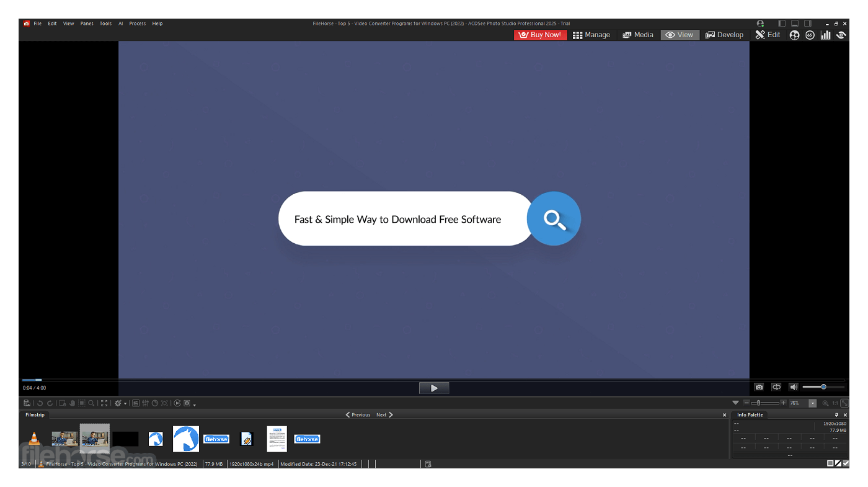
Task: Set zoom to actual size 1:1
Action: pyautogui.click(x=835, y=403)
